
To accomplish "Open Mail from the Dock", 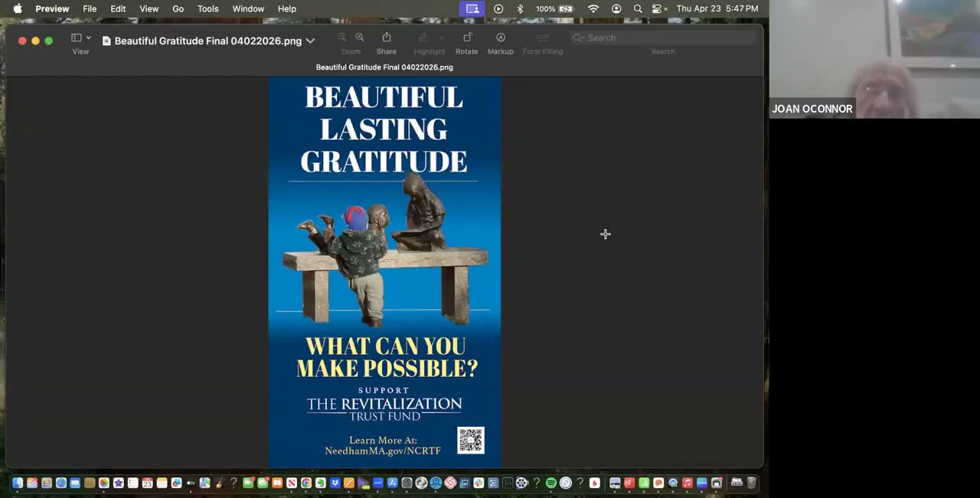I will (75, 483).
